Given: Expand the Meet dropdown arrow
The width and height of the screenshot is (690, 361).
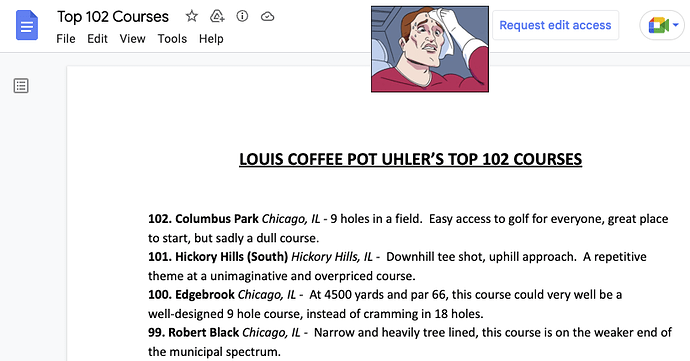Looking at the screenshot, I should (x=676, y=25).
